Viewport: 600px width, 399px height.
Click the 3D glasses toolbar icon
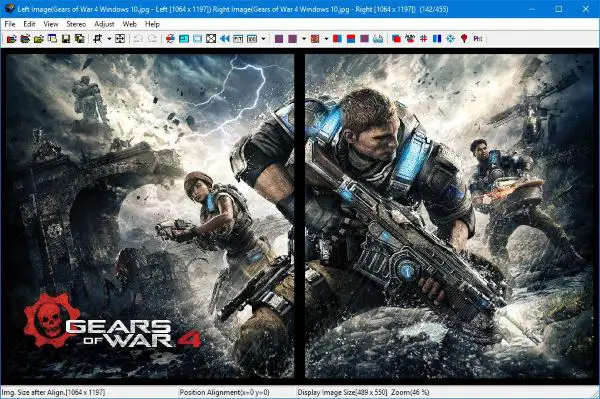[378, 39]
